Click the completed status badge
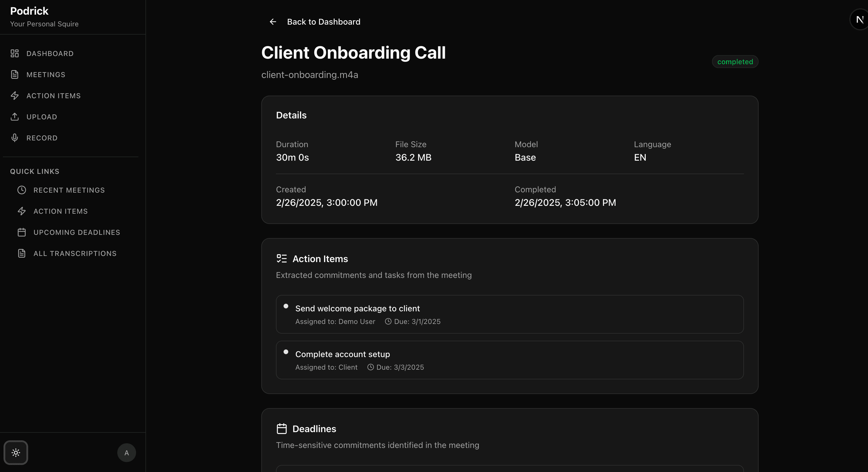Viewport: 868px width, 472px height. coord(735,62)
